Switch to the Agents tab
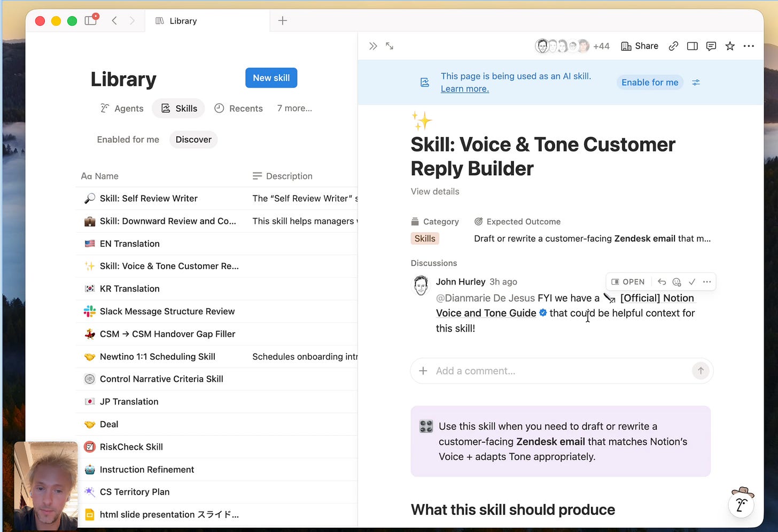778x532 pixels. [122, 108]
